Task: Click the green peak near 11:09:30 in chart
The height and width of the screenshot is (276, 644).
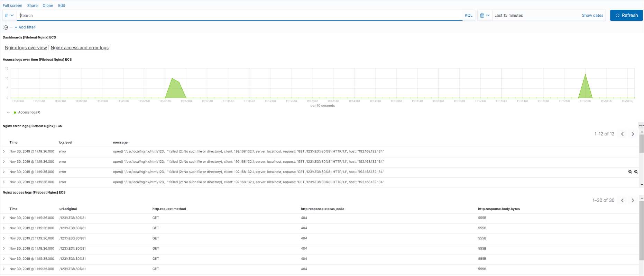Action: click(175, 89)
